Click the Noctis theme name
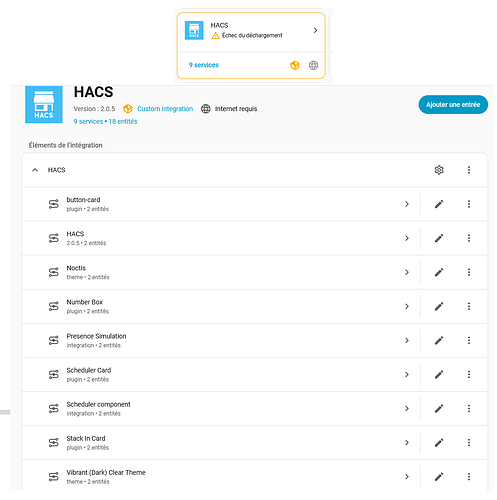 76,268
